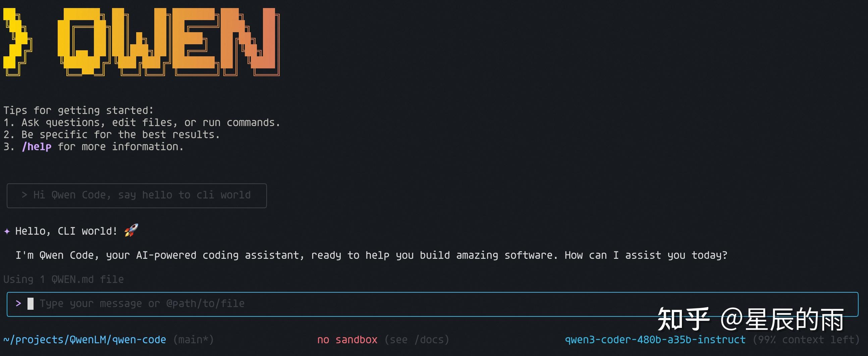This screenshot has width=868, height=356.
Task: Click the "(see /docs)" hint in the footer
Action: 417,340
